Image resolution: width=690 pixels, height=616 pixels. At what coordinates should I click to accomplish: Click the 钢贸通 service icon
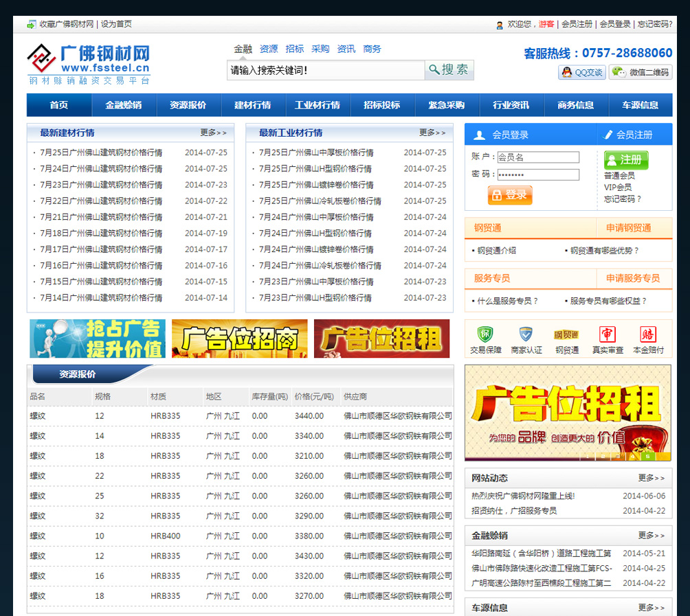pyautogui.click(x=567, y=334)
